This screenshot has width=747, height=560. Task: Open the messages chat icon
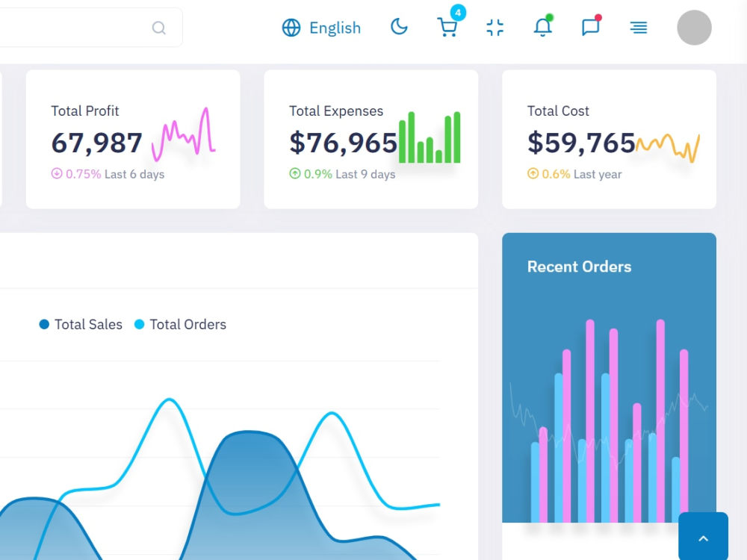tap(590, 27)
